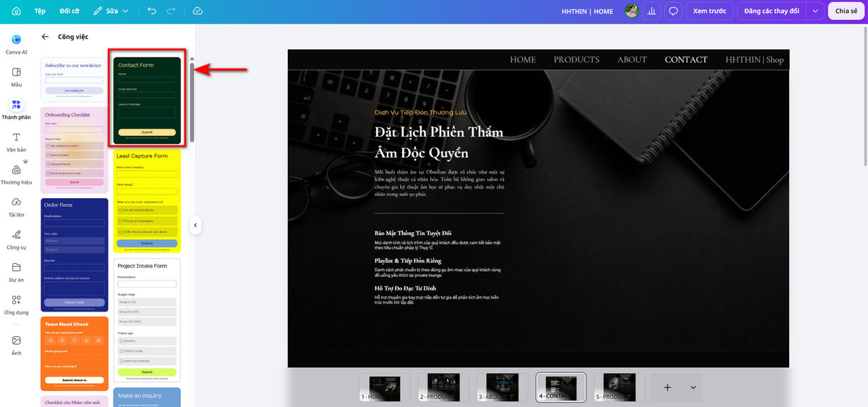This screenshot has height=407, width=868.
Task: Undo the last action
Action: point(151,11)
